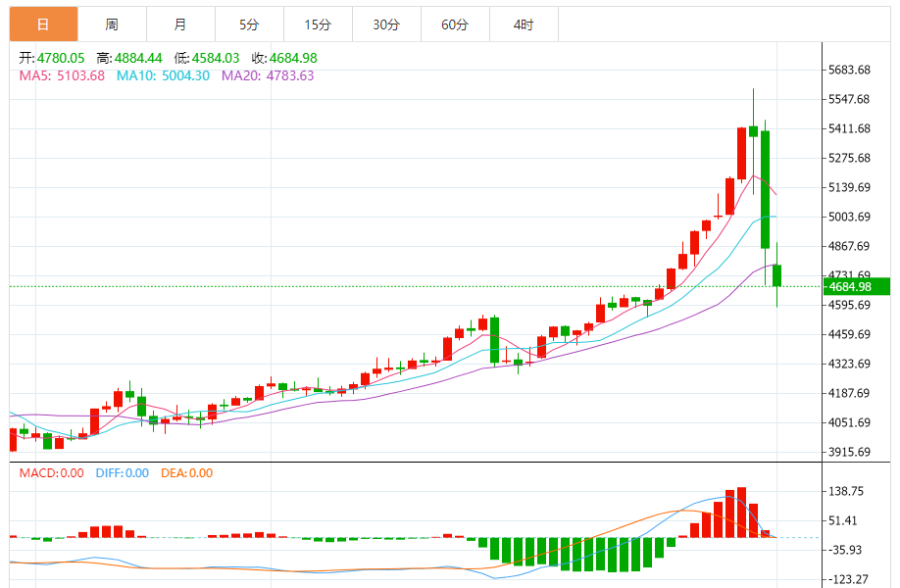Screen dimensions: 900x588
Task: Click the 4459.69 price axis label
Action: (849, 334)
